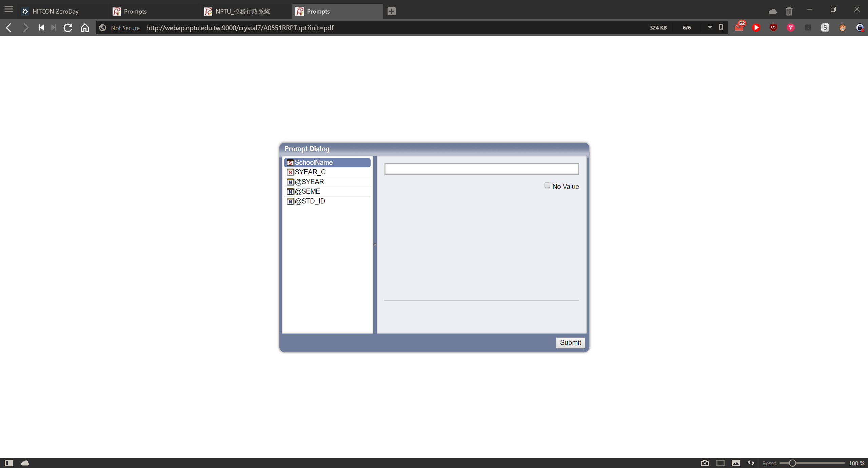The width and height of the screenshot is (868, 468).
Task: Reload the current page
Action: (x=68, y=28)
